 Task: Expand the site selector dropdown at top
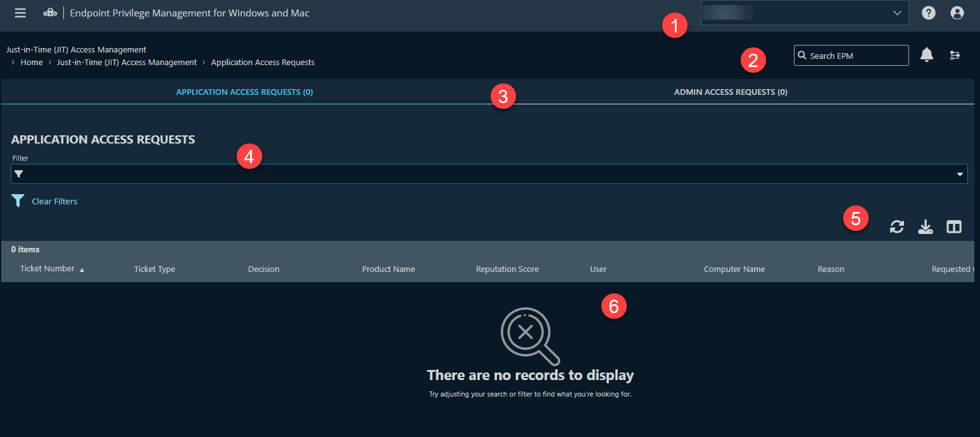[897, 13]
